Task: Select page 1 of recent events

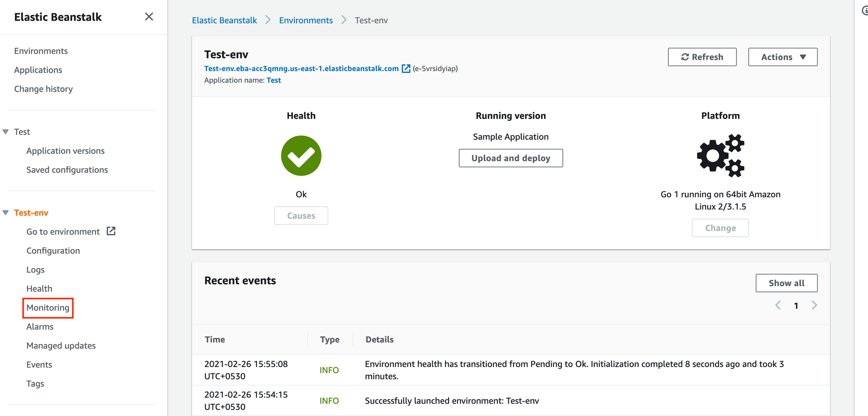Action: coord(796,306)
